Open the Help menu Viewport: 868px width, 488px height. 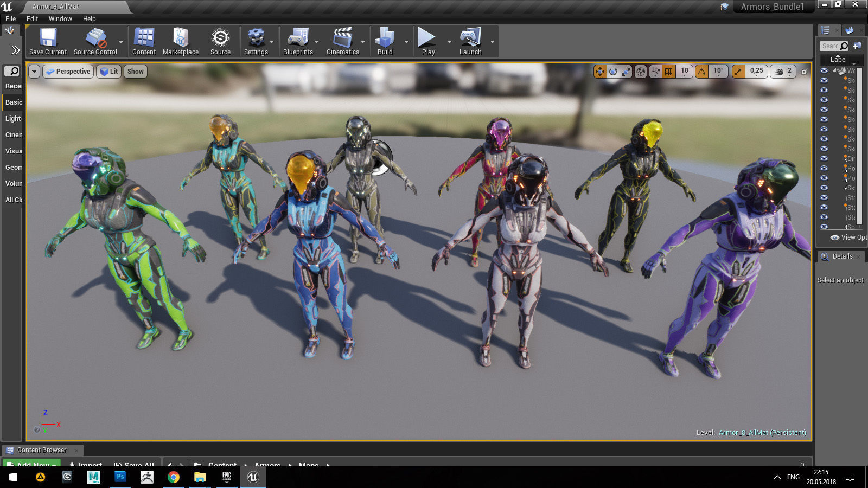pos(89,18)
